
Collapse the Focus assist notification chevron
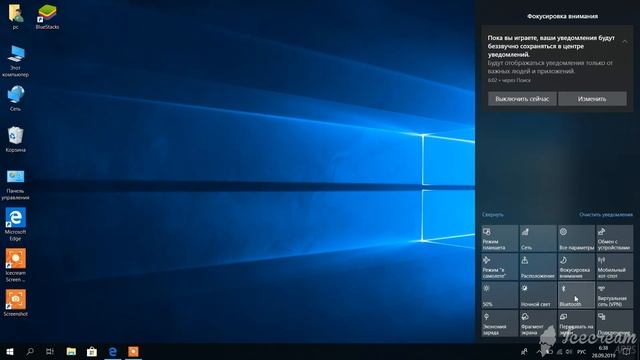pos(624,41)
